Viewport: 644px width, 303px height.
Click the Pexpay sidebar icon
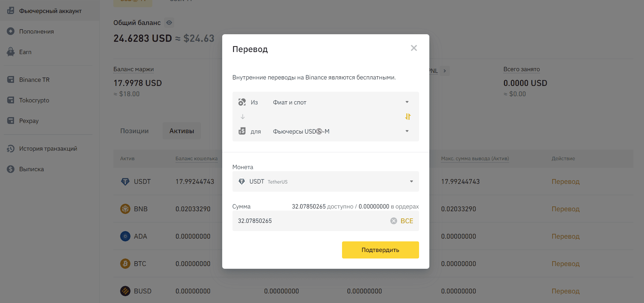(x=11, y=121)
